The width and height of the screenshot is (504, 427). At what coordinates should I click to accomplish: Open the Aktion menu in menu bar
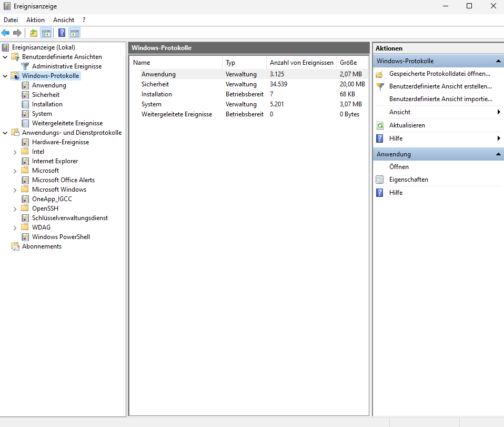pos(35,20)
